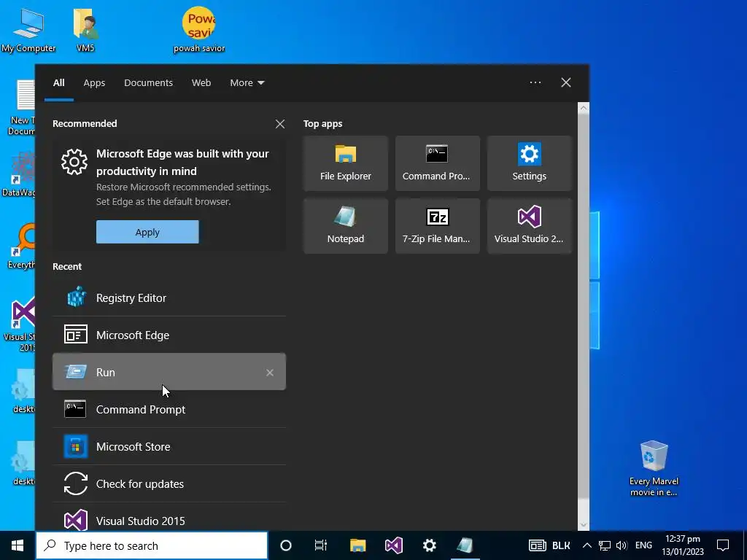Viewport: 747px width, 560px height.
Task: Select the My Computer desktop icon
Action: click(28, 30)
